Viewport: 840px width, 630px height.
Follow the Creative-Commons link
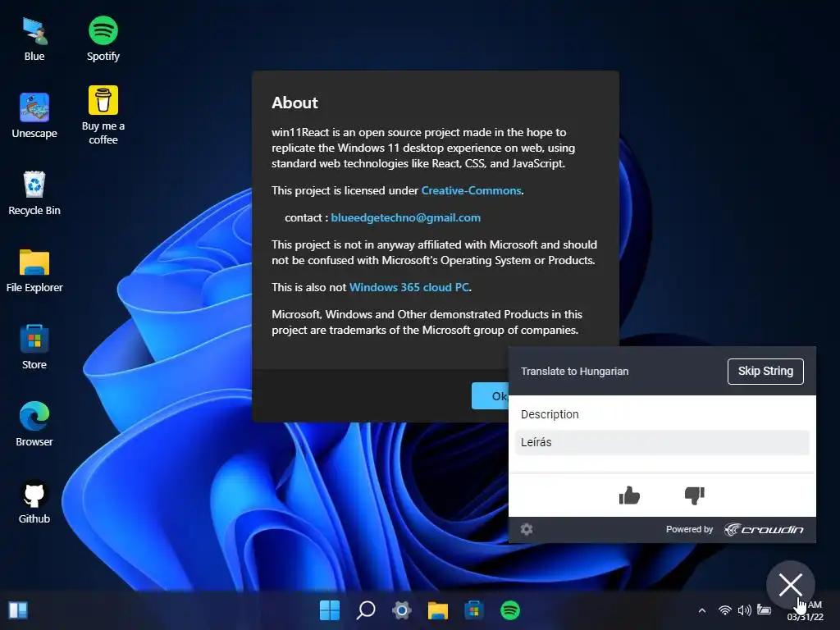(x=472, y=190)
